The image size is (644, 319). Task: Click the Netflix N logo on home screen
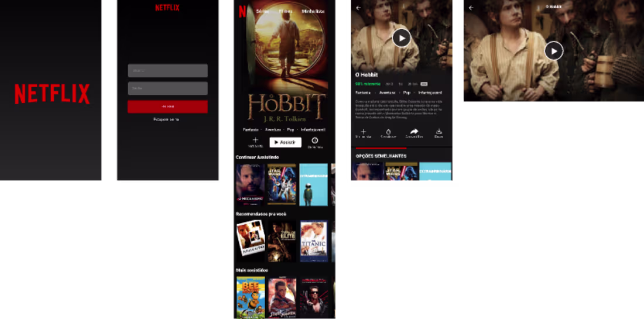tap(242, 12)
